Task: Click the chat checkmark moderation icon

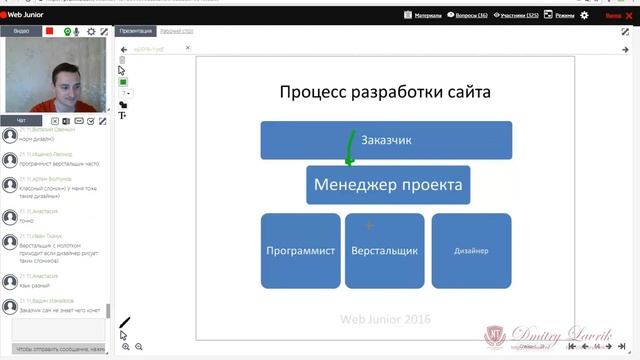Action: click(x=91, y=121)
